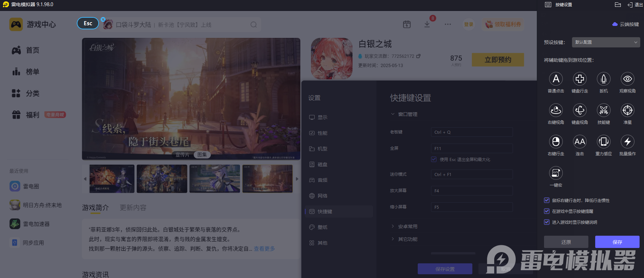Click 还原 to restore key settings
This screenshot has height=278, width=644.
pyautogui.click(x=566, y=242)
